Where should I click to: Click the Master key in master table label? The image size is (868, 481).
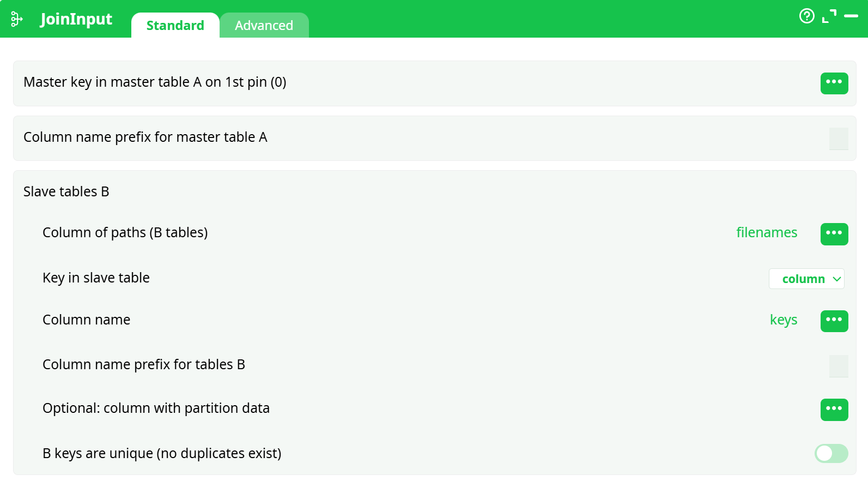(x=155, y=82)
